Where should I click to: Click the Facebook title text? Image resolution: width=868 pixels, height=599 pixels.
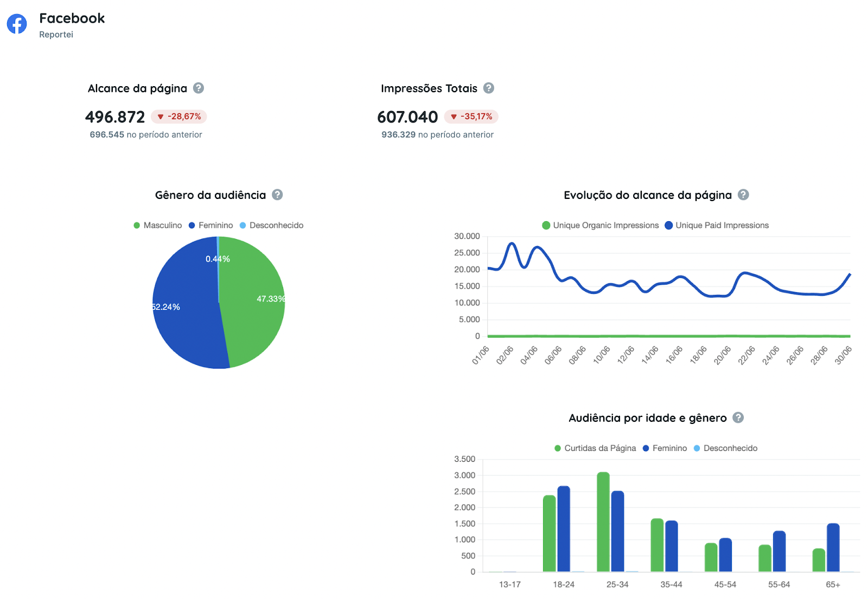[x=72, y=18]
